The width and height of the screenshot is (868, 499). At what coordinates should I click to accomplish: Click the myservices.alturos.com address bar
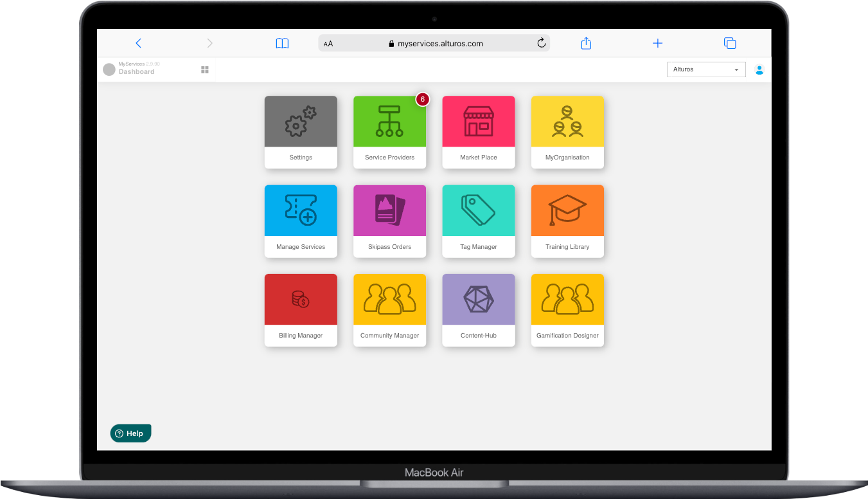434,44
